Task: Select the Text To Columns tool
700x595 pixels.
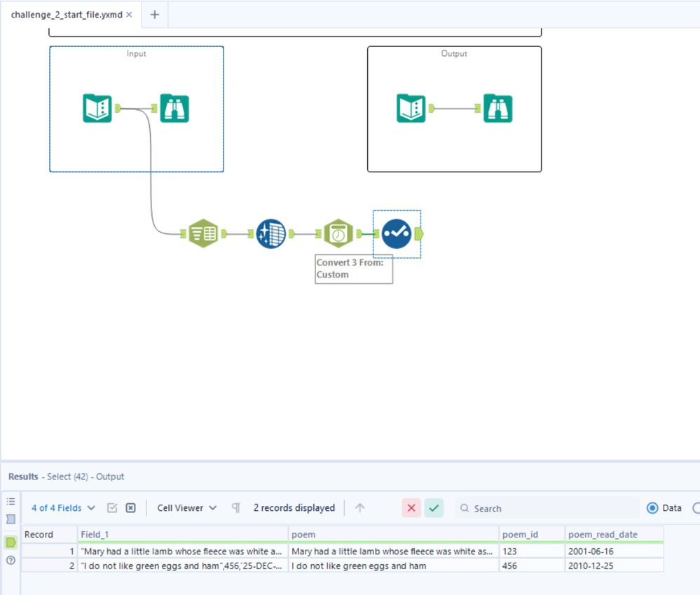Action: [x=203, y=233]
